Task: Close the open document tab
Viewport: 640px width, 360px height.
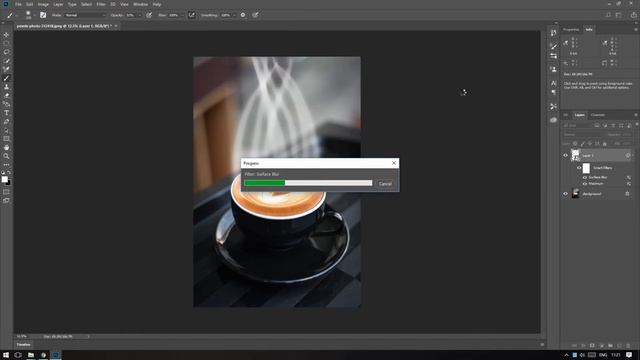Action: pyautogui.click(x=116, y=26)
